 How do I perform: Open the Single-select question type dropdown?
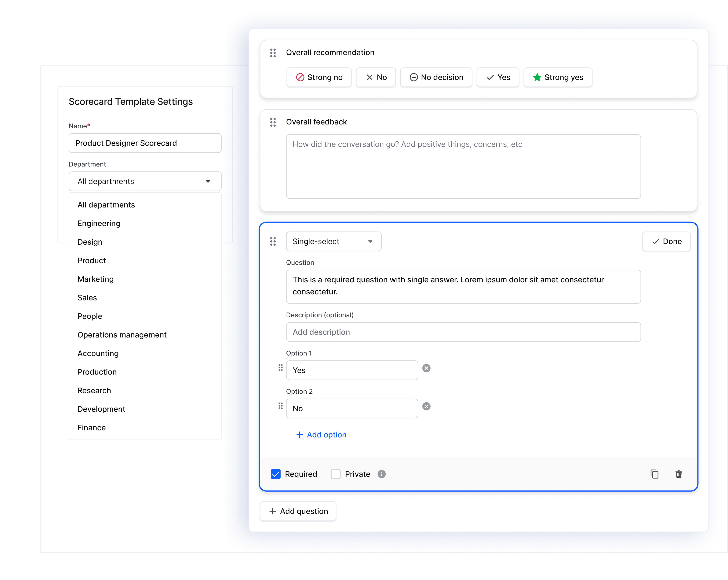(x=333, y=241)
